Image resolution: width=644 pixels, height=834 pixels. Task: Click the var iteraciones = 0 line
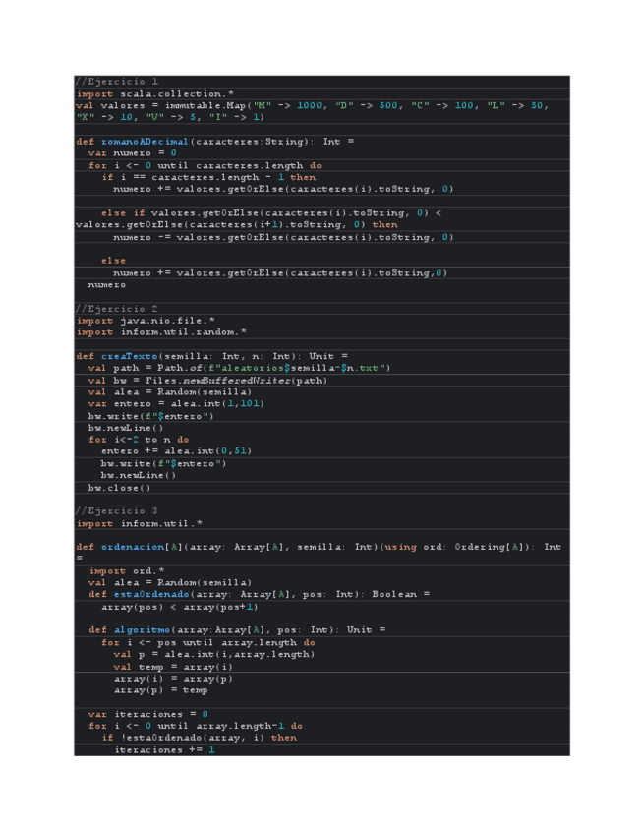[147, 714]
